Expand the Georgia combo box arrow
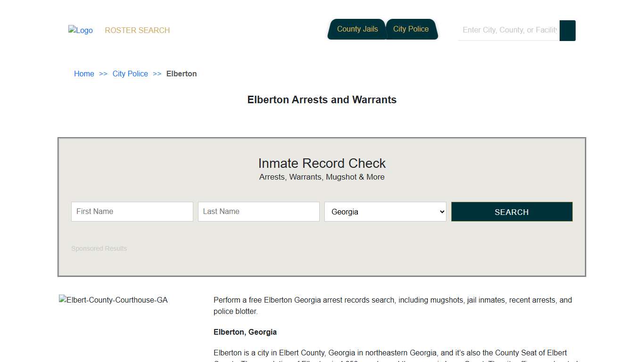This screenshot has height=362, width=644. [x=441, y=212]
